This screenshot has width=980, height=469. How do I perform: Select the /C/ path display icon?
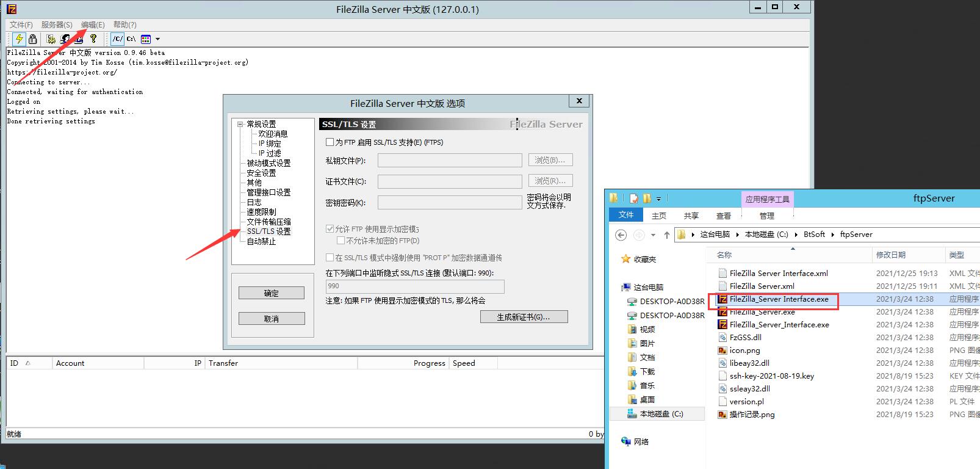118,39
